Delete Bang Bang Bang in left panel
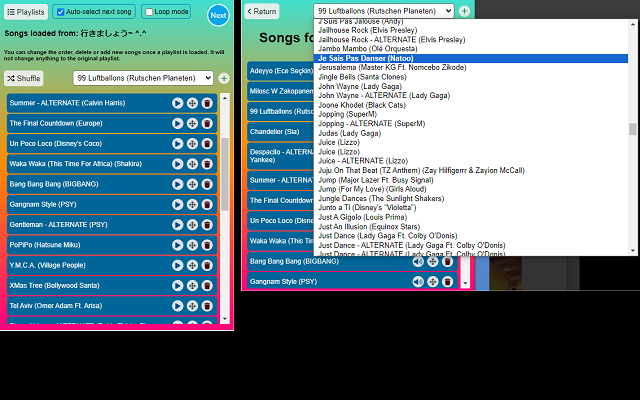 pyautogui.click(x=207, y=184)
